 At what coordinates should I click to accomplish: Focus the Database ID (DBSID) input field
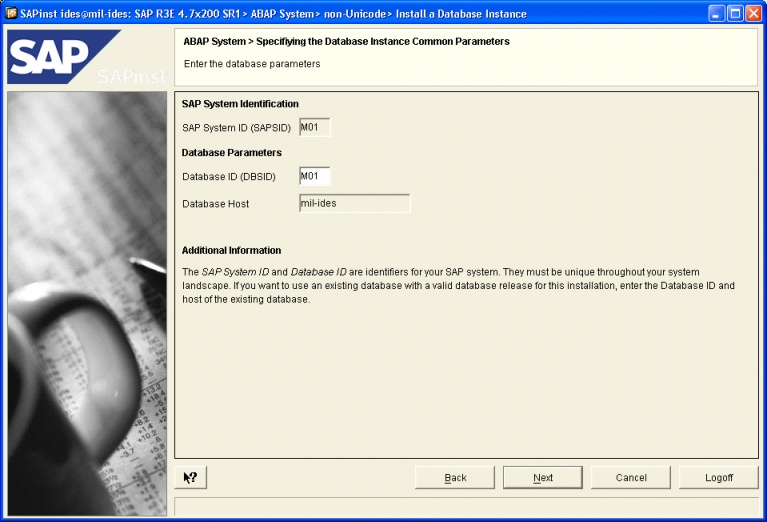pyautogui.click(x=314, y=177)
